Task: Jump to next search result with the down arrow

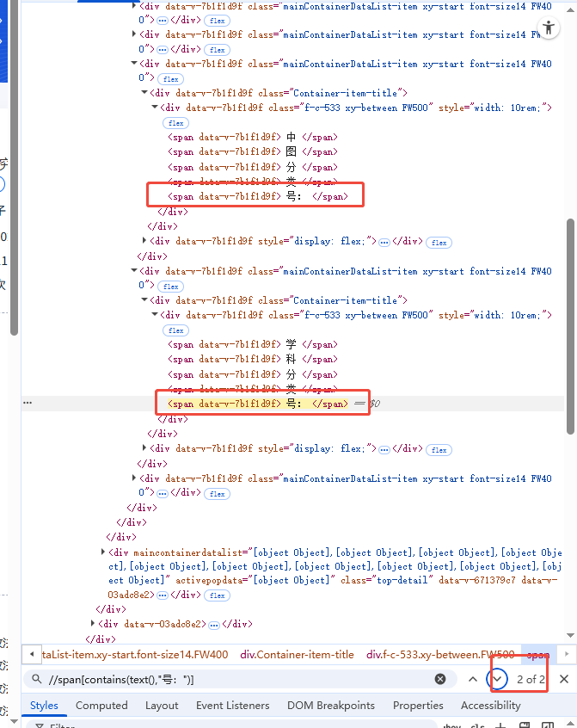Action: (497, 679)
